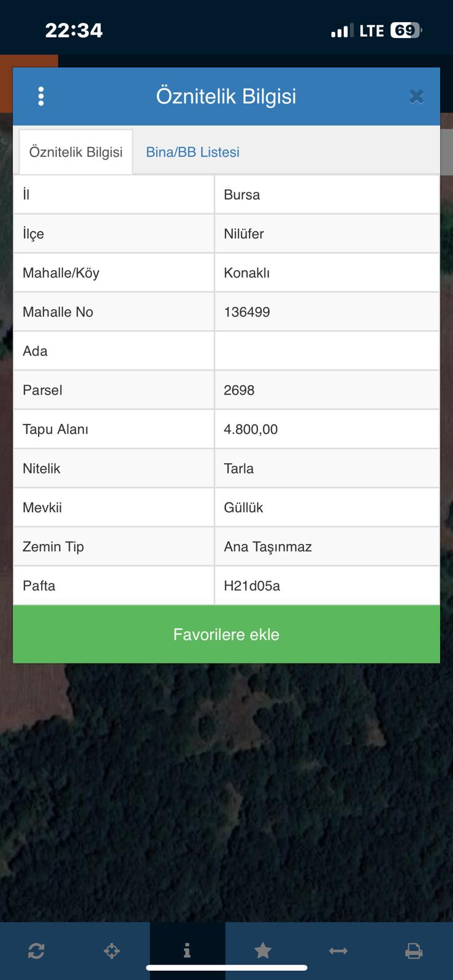Tap the printer icon

[414, 951]
